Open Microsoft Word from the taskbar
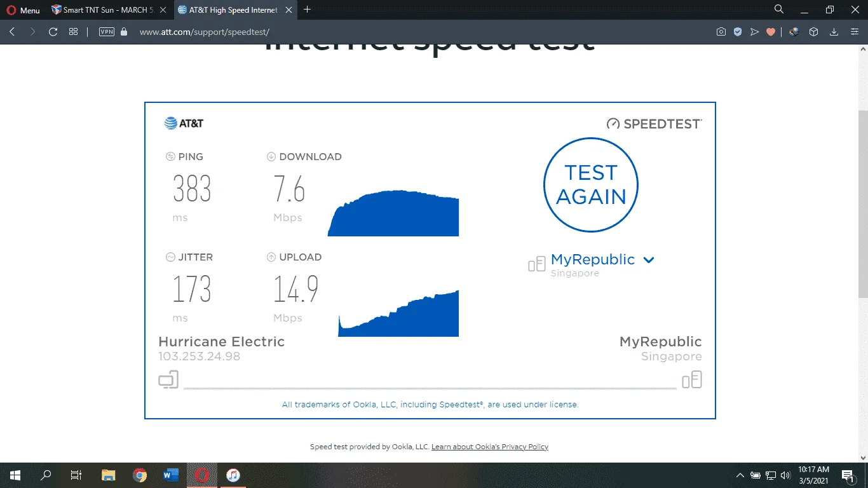Viewport: 868px width, 488px height. coord(171,475)
